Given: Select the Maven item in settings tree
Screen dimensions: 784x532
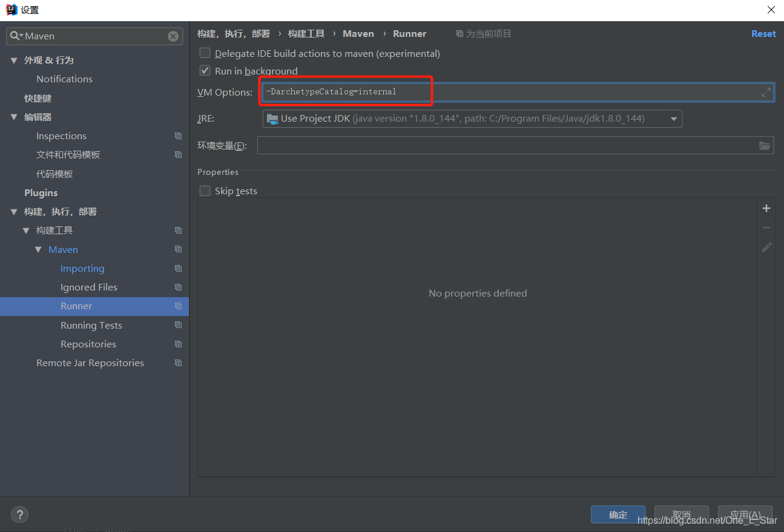Looking at the screenshot, I should pos(63,249).
